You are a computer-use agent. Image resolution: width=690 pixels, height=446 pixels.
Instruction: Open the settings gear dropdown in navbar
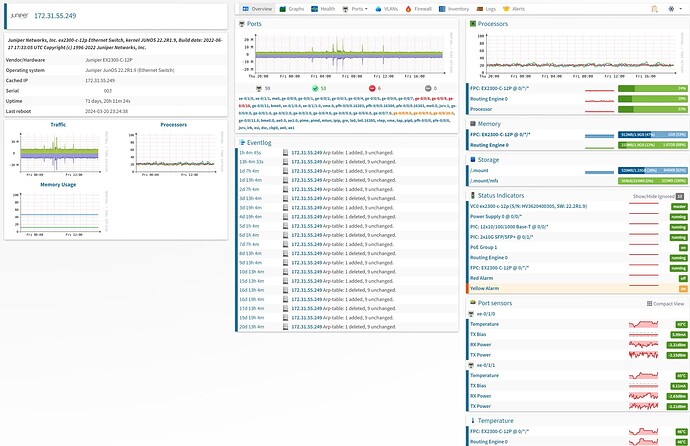pyautogui.click(x=674, y=9)
